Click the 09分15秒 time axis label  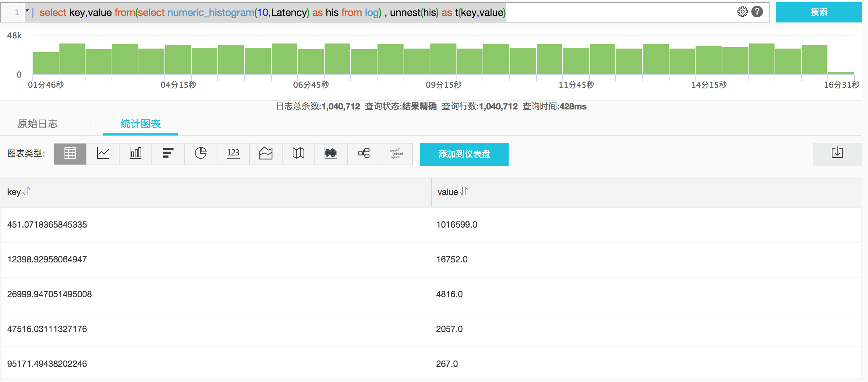(x=443, y=85)
